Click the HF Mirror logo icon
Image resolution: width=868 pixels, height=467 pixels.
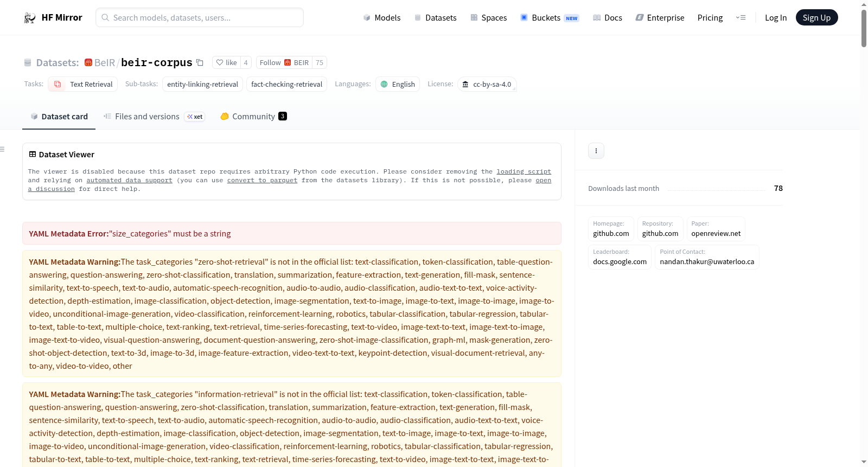coord(30,18)
